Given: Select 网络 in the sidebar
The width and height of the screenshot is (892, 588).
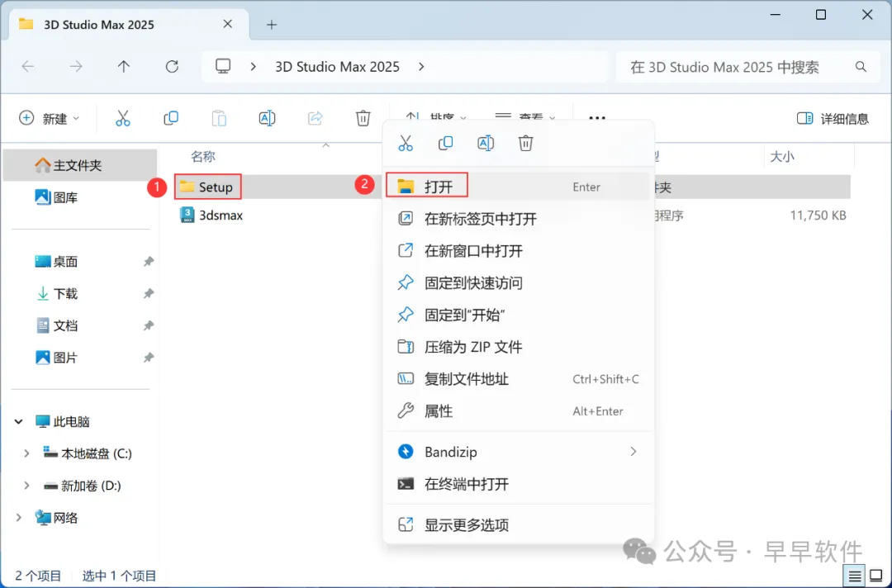Looking at the screenshot, I should (57, 518).
